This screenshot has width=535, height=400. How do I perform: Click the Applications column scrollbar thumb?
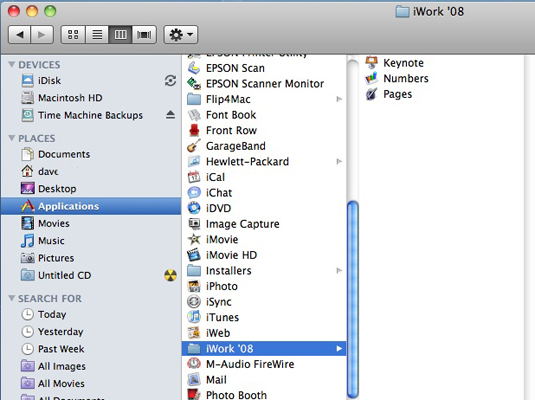pos(352,300)
